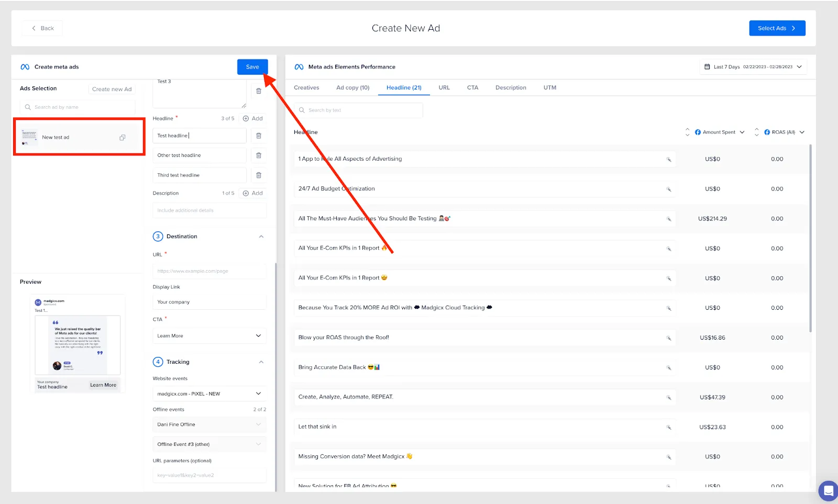The image size is (838, 504).
Task: Click Create new Ad in Ads Selection
Action: (x=112, y=89)
